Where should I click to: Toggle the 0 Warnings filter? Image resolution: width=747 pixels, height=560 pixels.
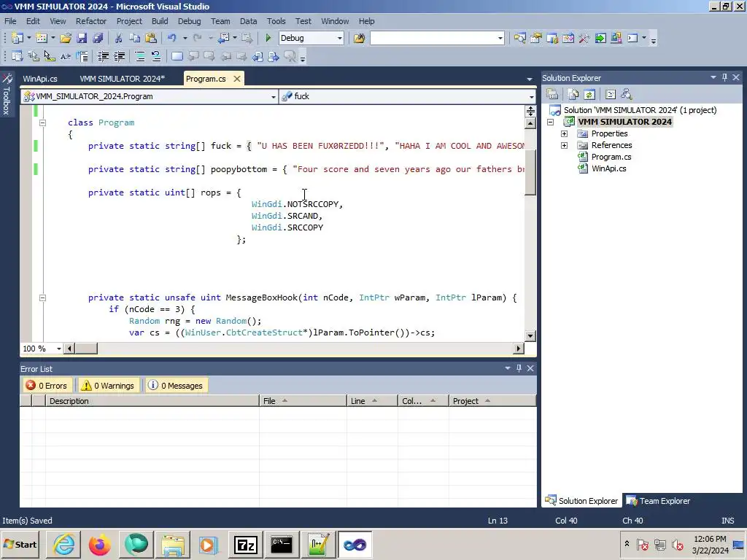pyautogui.click(x=108, y=386)
